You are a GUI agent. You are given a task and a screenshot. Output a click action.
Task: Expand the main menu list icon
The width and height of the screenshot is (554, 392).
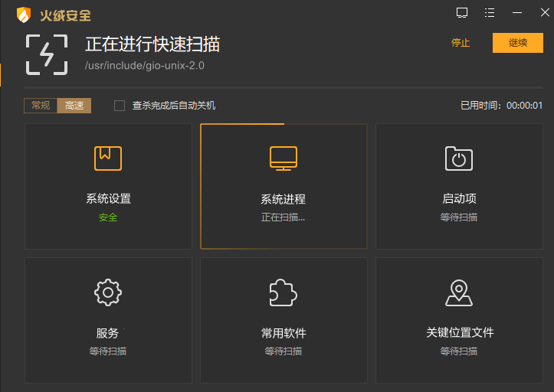click(490, 12)
